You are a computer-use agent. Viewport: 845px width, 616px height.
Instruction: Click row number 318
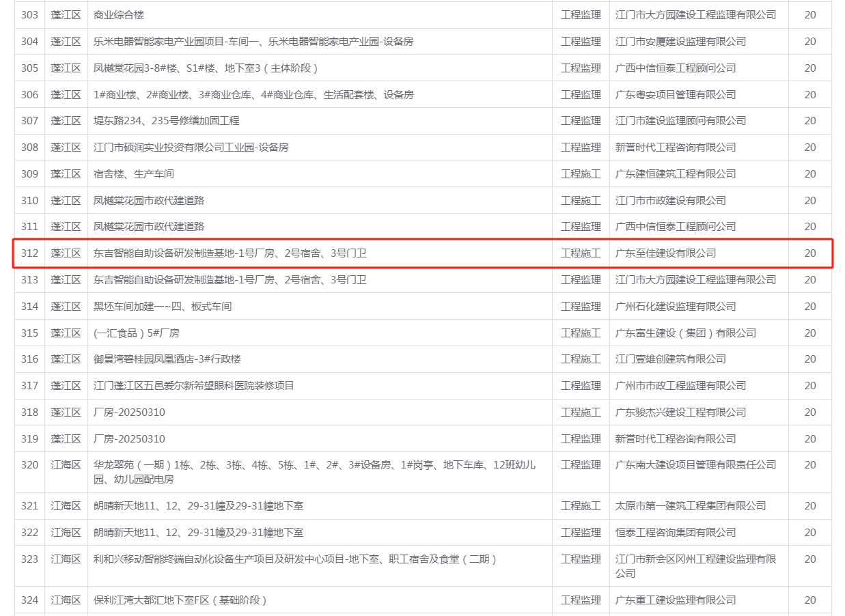click(29, 412)
